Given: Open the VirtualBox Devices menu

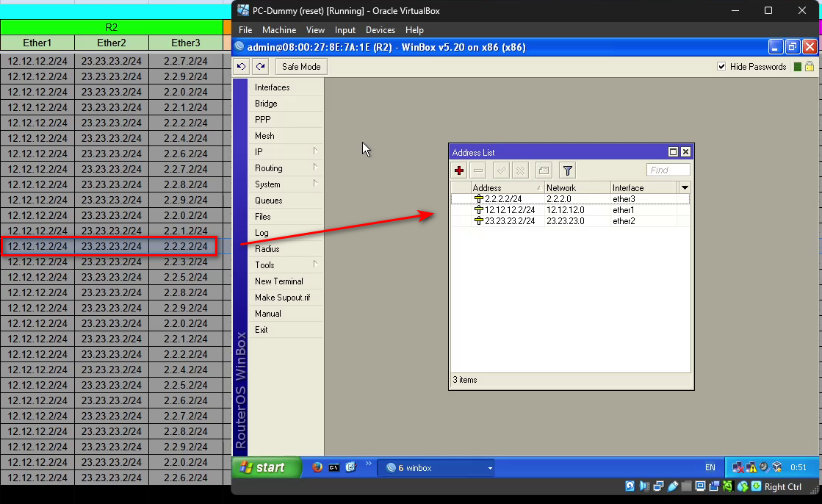Looking at the screenshot, I should [380, 30].
